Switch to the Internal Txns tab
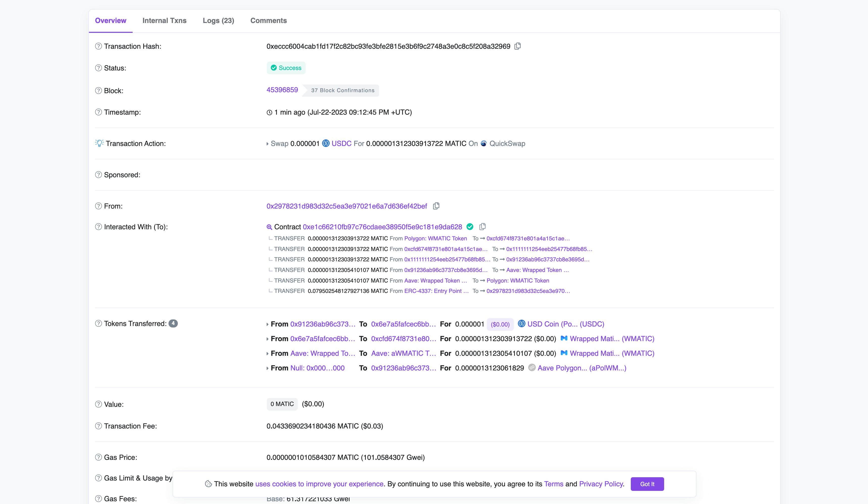Viewport: 868px width, 504px height. 165,20
